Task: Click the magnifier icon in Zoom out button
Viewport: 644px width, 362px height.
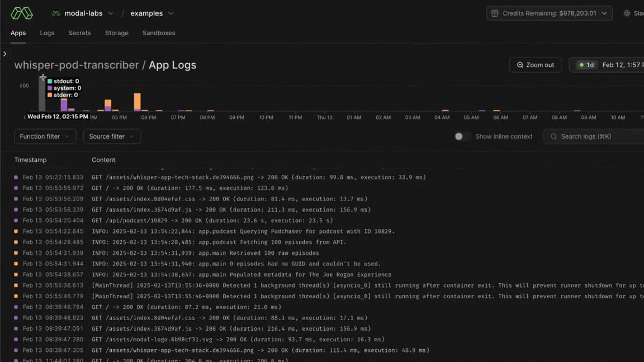Action: [x=520, y=65]
